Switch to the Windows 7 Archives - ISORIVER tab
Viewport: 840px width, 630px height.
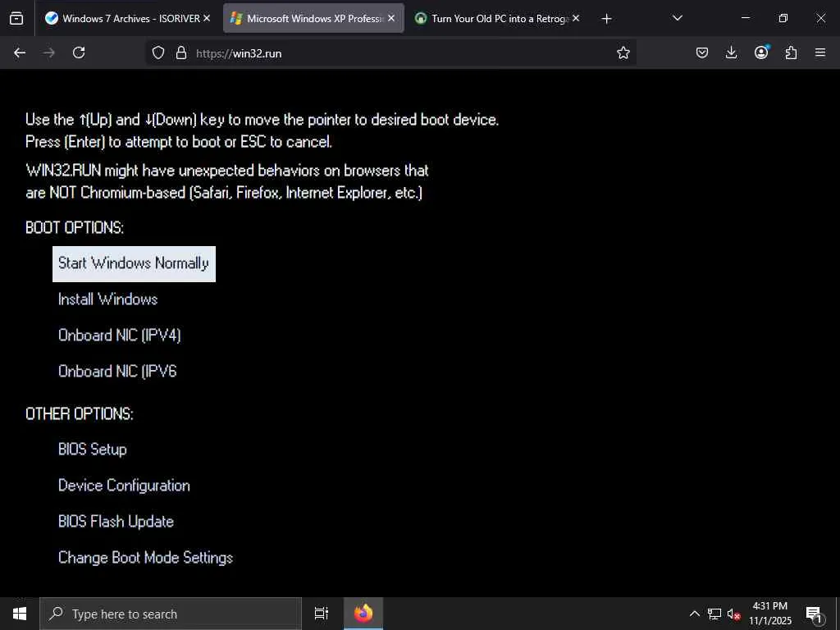point(127,18)
